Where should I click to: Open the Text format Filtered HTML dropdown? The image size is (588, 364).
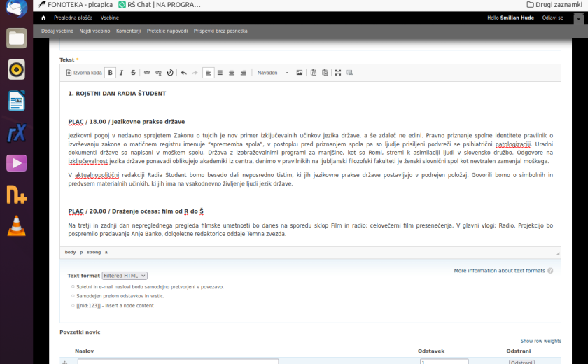[125, 276]
